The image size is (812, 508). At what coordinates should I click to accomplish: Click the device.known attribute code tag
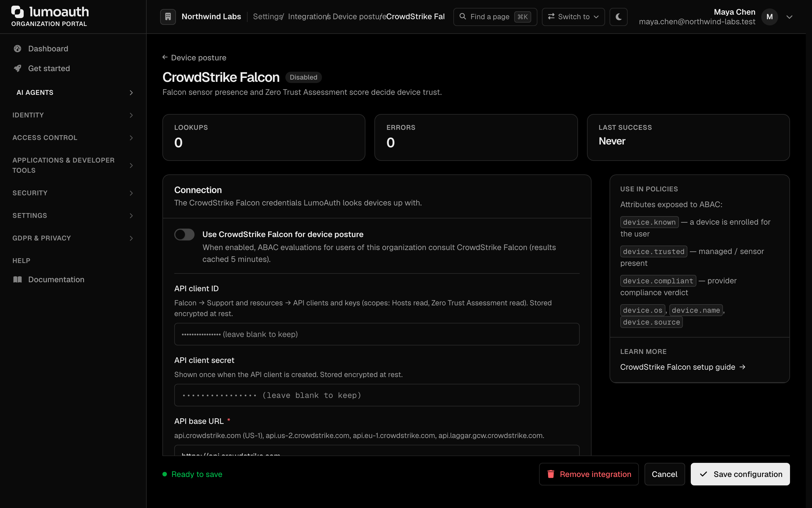click(649, 222)
